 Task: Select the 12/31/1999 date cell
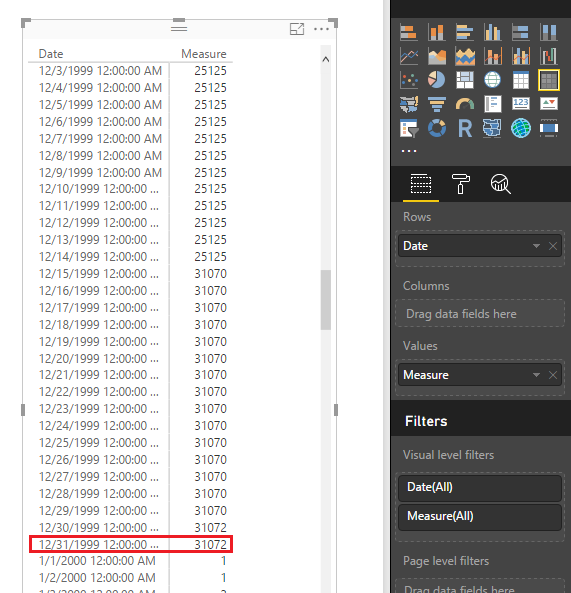click(99, 545)
